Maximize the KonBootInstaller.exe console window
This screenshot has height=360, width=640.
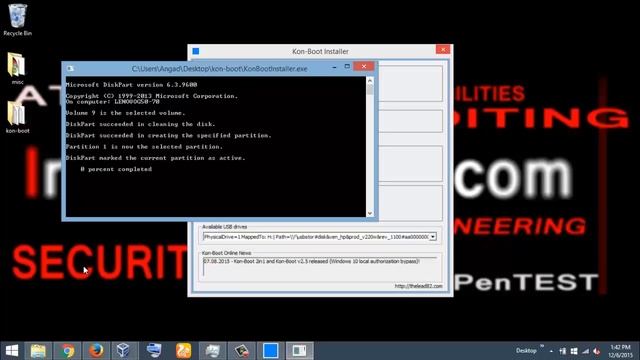coord(347,67)
